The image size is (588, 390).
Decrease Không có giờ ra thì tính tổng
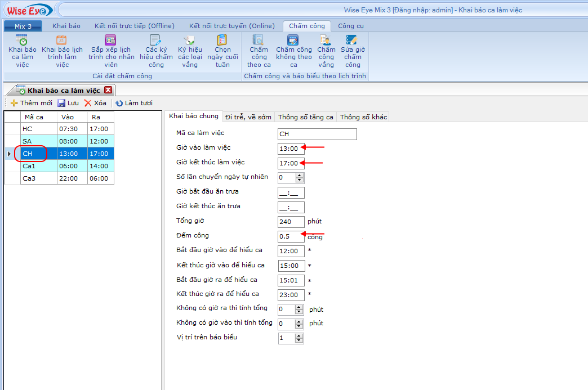(300, 312)
